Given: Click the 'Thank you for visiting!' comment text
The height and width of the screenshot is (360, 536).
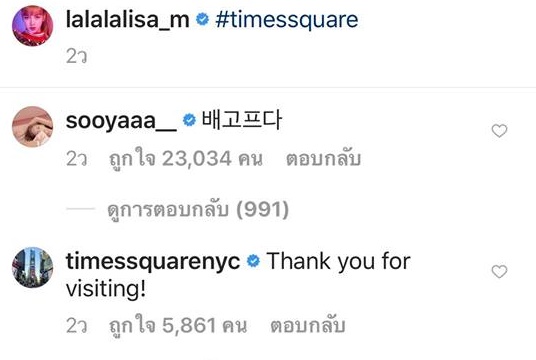Looking at the screenshot, I should 238,275.
